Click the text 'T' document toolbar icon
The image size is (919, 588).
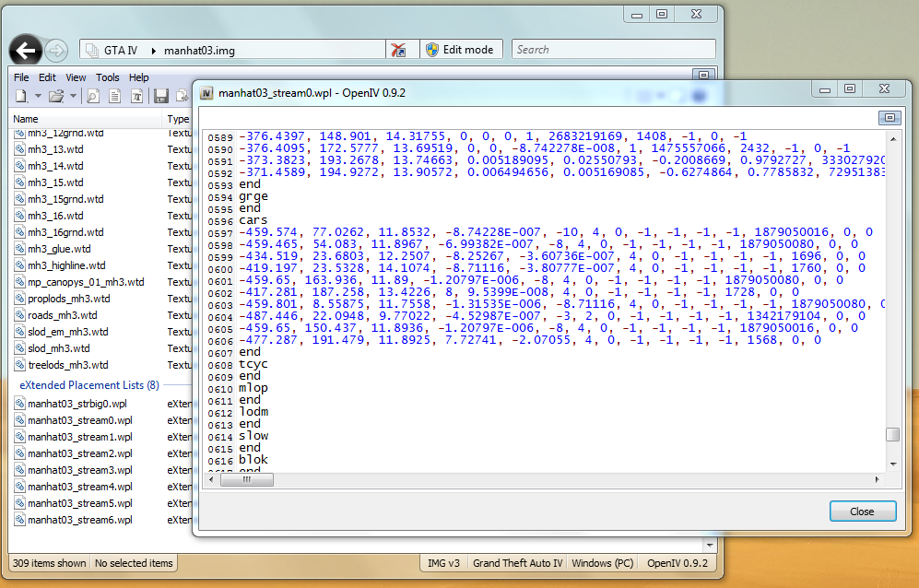click(x=136, y=96)
